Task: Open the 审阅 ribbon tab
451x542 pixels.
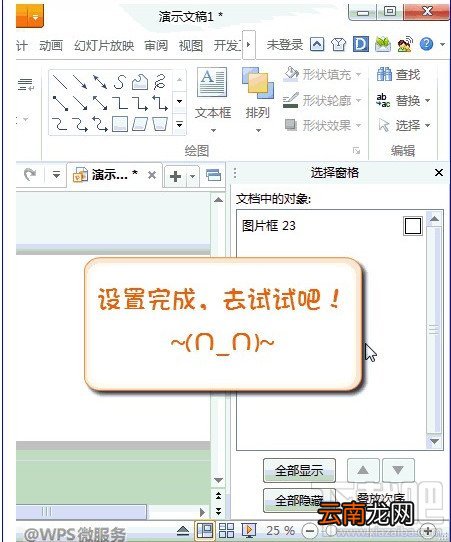Action: (x=156, y=45)
